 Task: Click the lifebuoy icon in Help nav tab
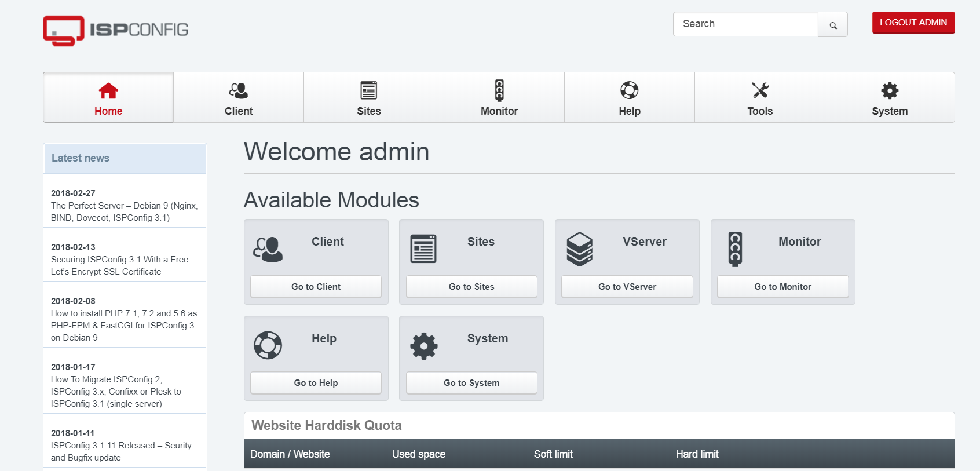(x=630, y=90)
